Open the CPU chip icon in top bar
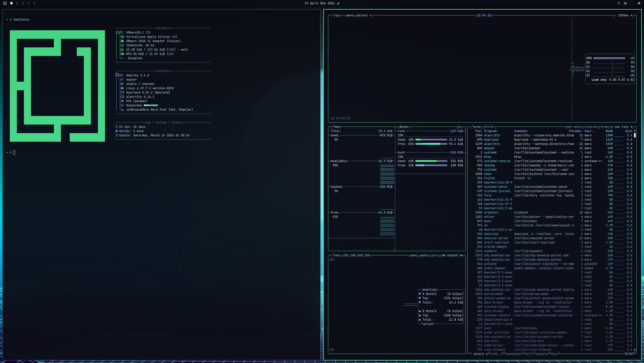 (x=639, y=3)
